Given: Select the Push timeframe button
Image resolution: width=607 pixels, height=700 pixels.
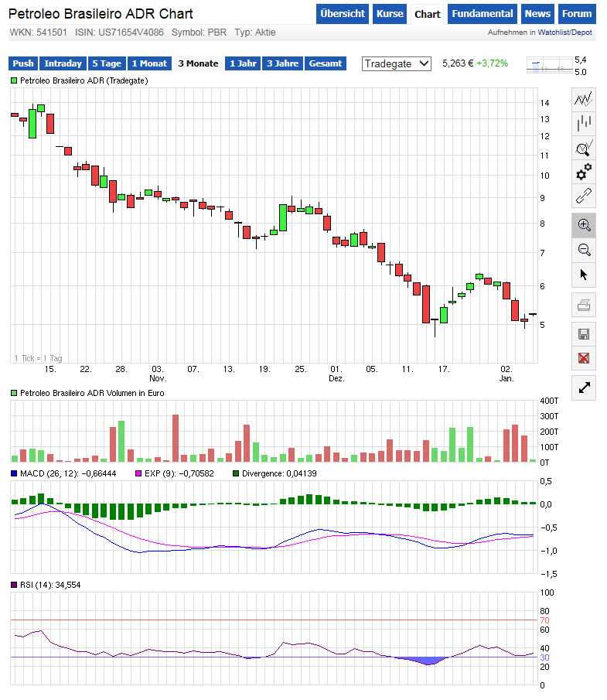Looking at the screenshot, I should [23, 63].
